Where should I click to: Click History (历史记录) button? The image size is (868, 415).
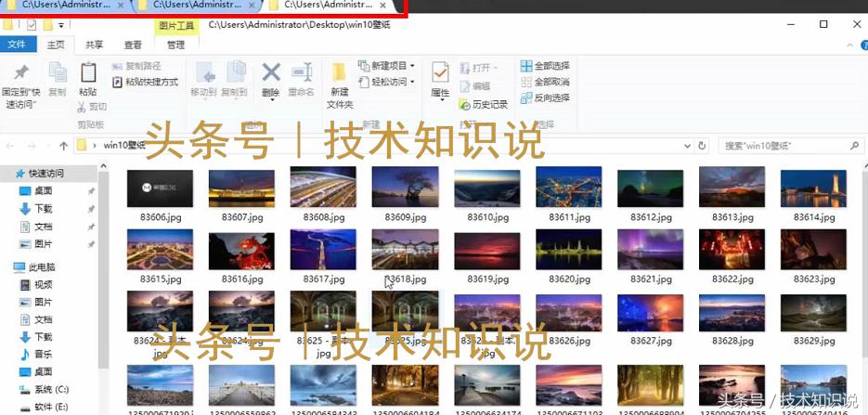pos(484,105)
